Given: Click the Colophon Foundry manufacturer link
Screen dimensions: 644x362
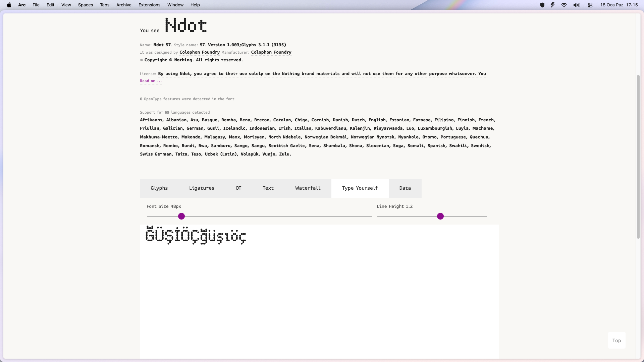Looking at the screenshot, I should (271, 52).
